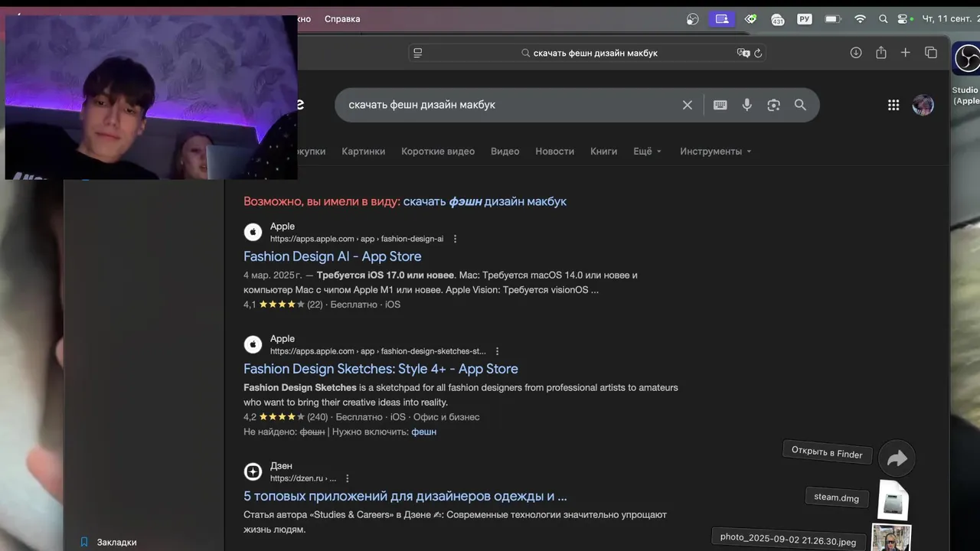Clear the Google search box text
Image resolution: width=980 pixels, height=551 pixels.
point(688,105)
